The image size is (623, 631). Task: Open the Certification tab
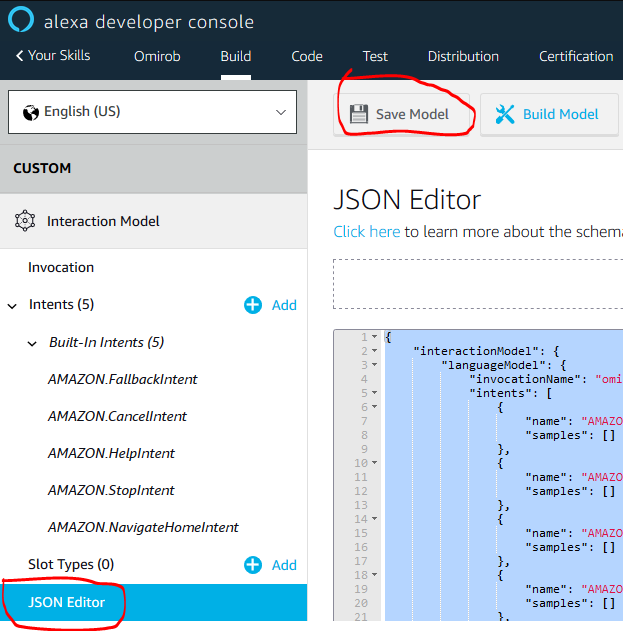click(576, 56)
